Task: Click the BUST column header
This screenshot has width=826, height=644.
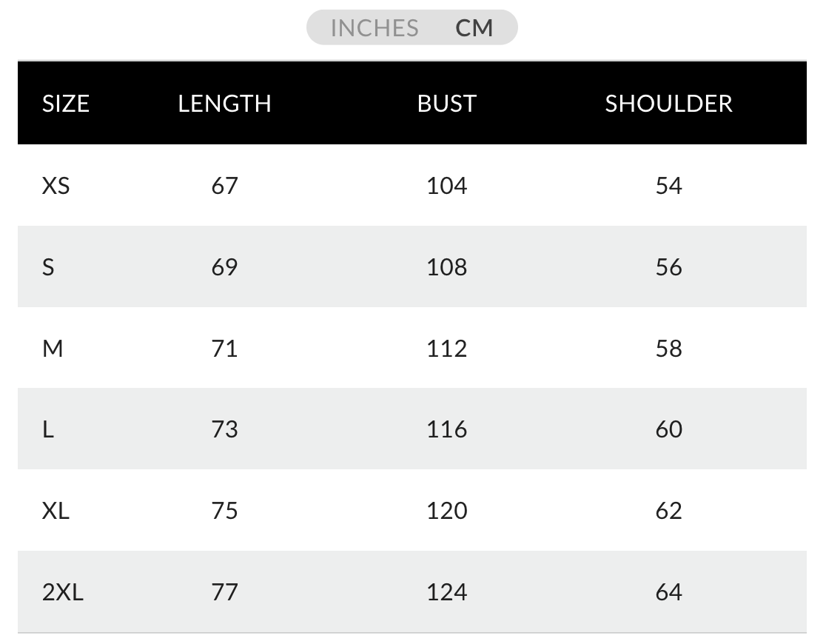Action: click(446, 104)
